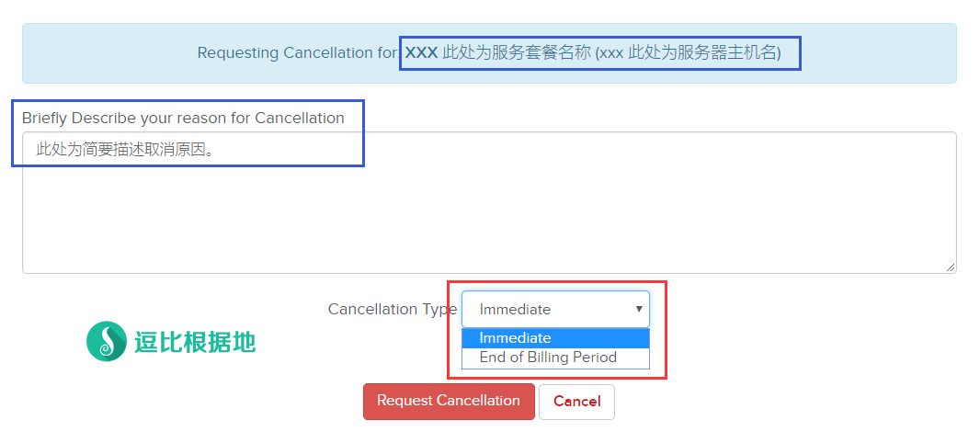Open the Cancellation Type select box
This screenshot has height=443, width=980.
click(x=555, y=310)
